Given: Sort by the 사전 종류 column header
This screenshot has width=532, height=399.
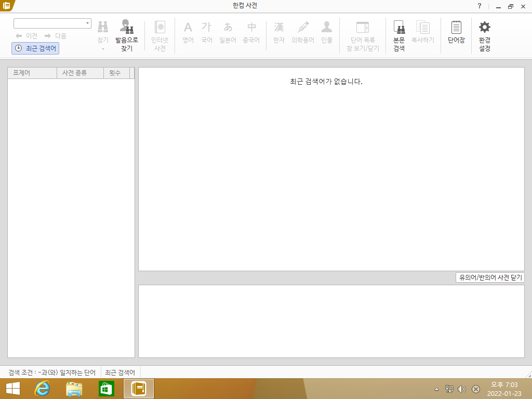Looking at the screenshot, I should (81, 73).
